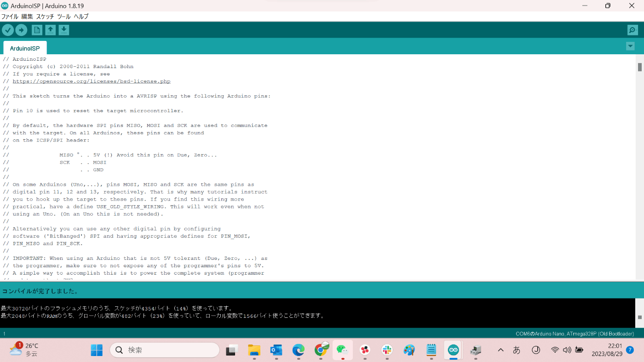Follow the opensource.org bsd-license link

pos(92,81)
